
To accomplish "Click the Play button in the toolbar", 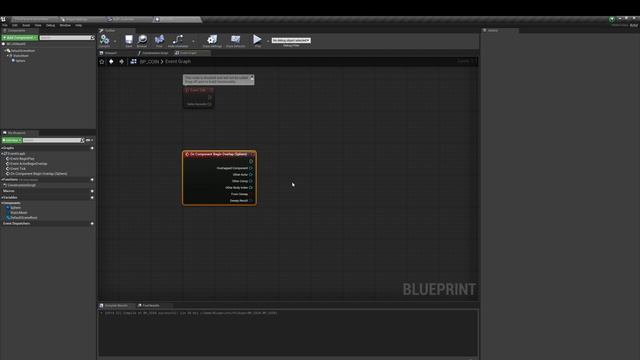I will pyautogui.click(x=257, y=39).
